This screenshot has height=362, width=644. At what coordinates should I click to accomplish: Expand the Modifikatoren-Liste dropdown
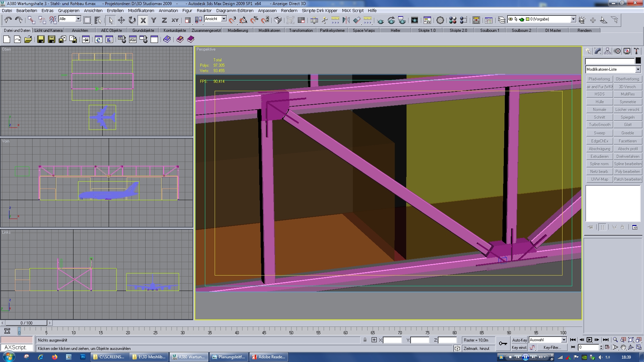[638, 69]
